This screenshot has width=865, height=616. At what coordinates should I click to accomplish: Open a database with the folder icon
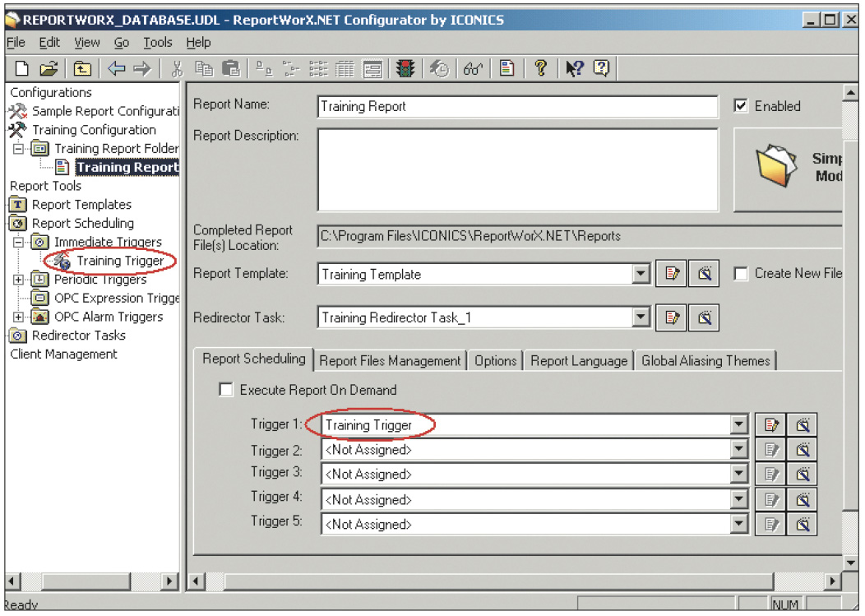49,68
